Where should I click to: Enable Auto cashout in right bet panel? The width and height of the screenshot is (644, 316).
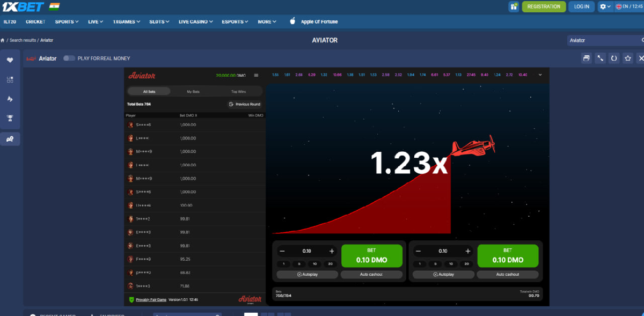coord(508,274)
